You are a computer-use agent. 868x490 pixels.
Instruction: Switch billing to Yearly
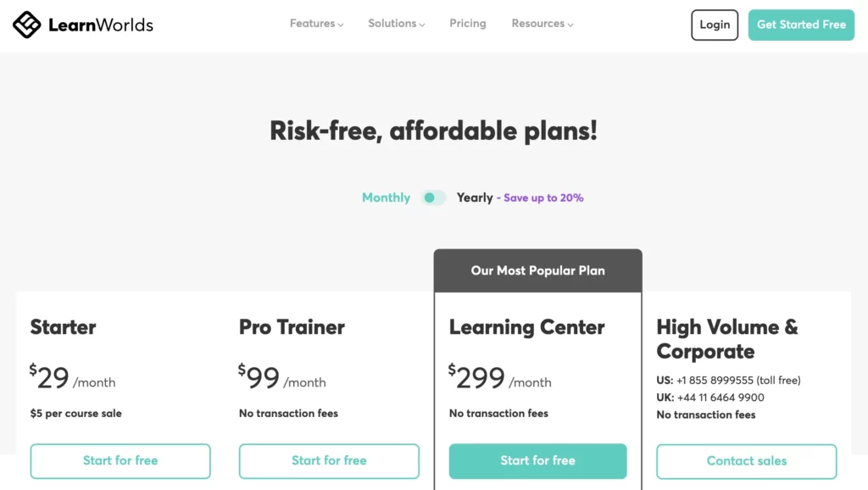coord(475,198)
